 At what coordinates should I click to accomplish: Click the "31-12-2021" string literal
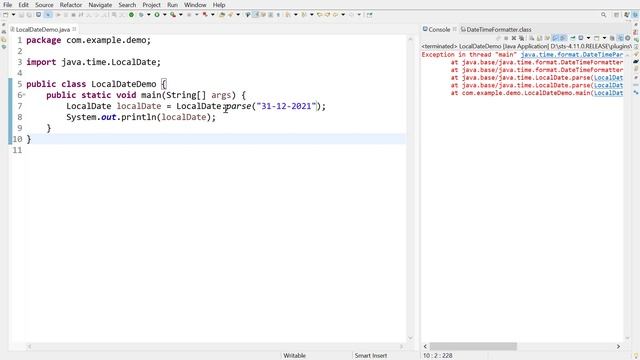(286, 106)
